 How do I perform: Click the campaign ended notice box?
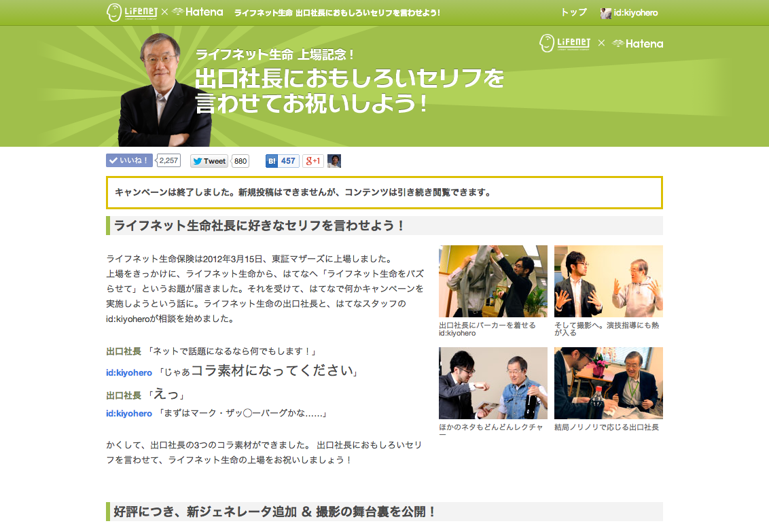(385, 192)
